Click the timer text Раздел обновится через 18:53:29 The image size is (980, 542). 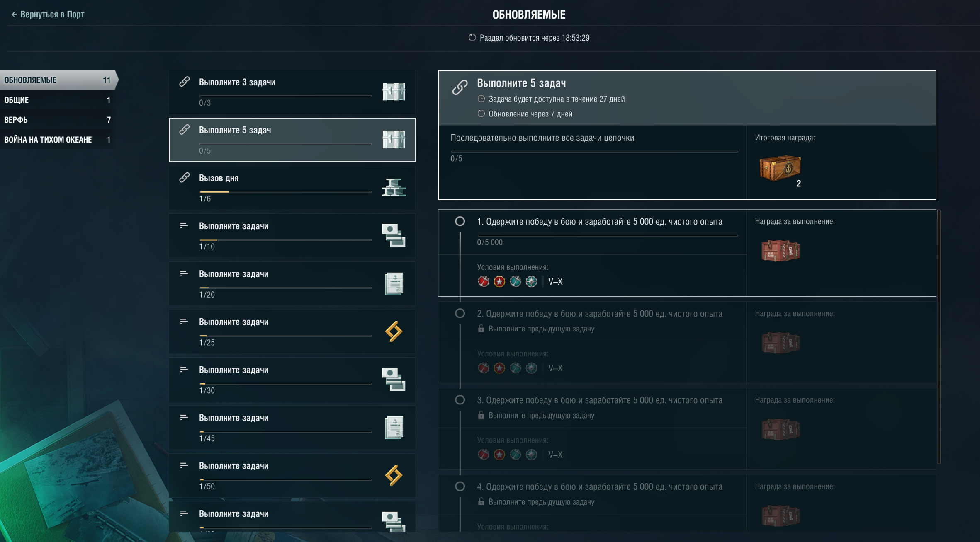point(535,38)
